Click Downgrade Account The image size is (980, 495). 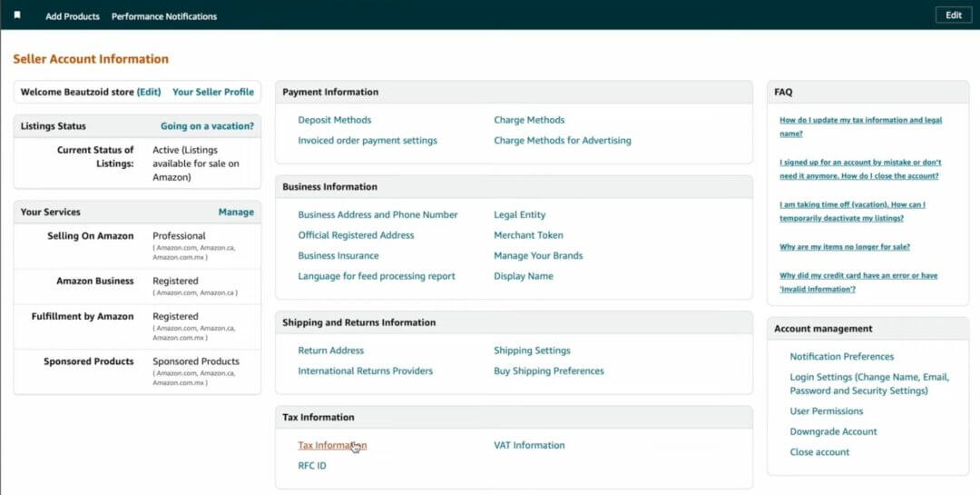(833, 431)
